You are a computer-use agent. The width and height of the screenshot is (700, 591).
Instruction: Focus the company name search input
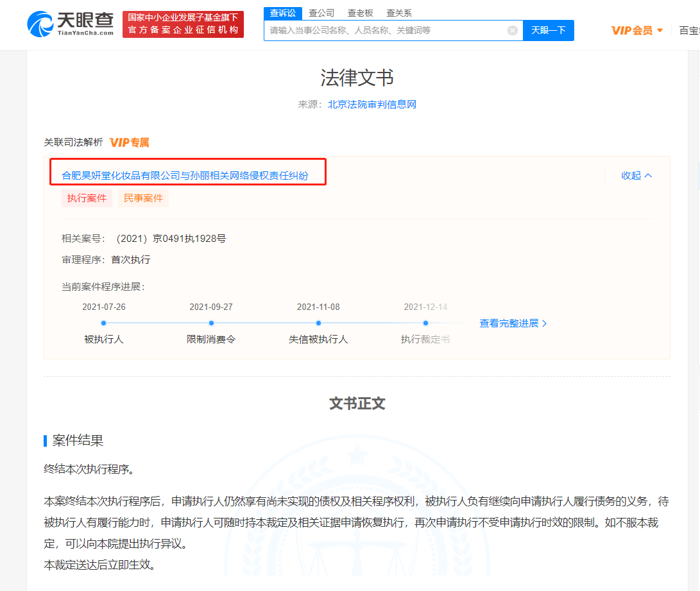tap(386, 30)
